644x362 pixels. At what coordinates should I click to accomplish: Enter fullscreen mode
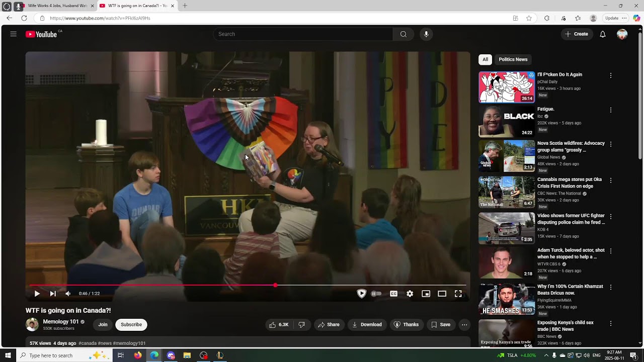click(x=458, y=294)
